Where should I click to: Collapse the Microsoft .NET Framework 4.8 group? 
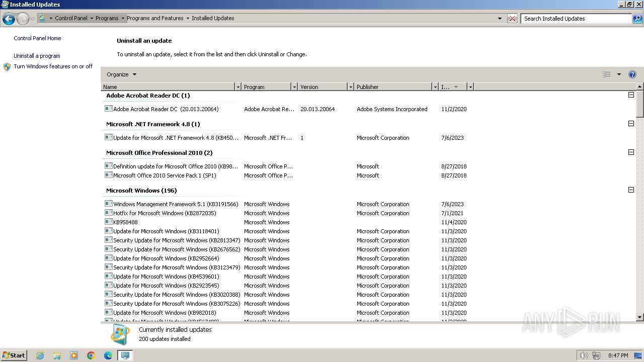coord(631,124)
